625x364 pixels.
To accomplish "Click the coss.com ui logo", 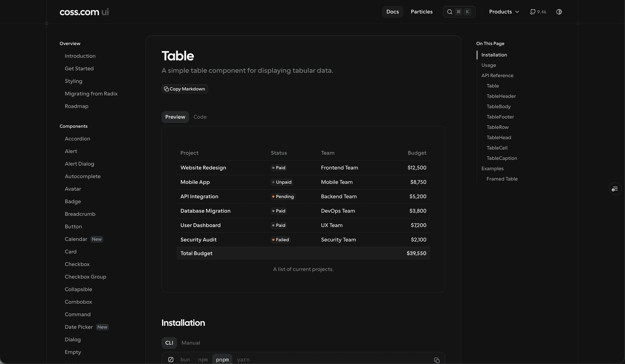I will (x=84, y=12).
